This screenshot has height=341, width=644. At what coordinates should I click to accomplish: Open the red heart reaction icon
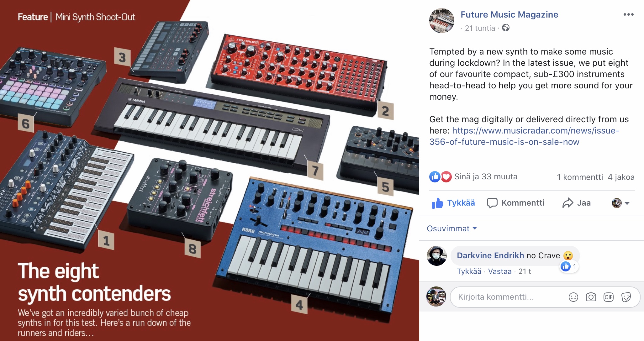coord(446,177)
